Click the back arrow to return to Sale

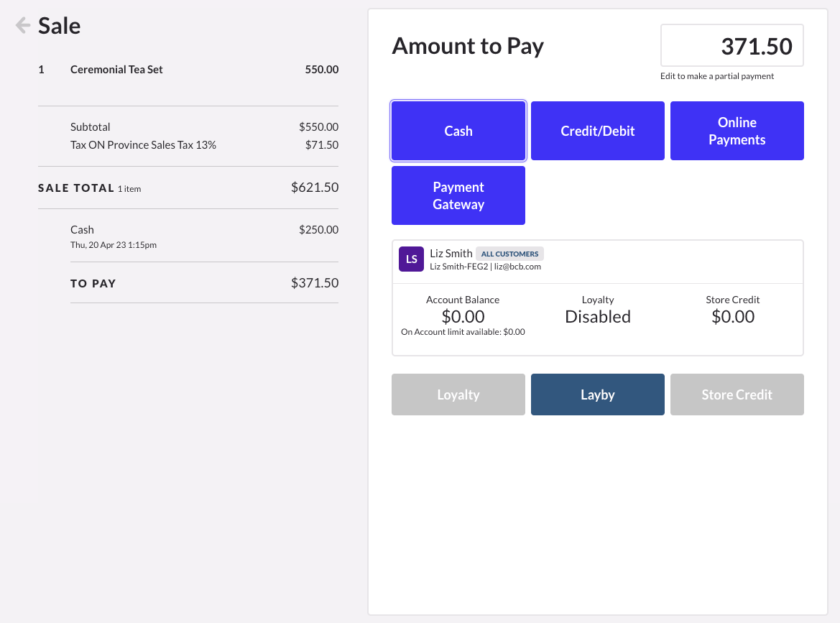[22, 25]
